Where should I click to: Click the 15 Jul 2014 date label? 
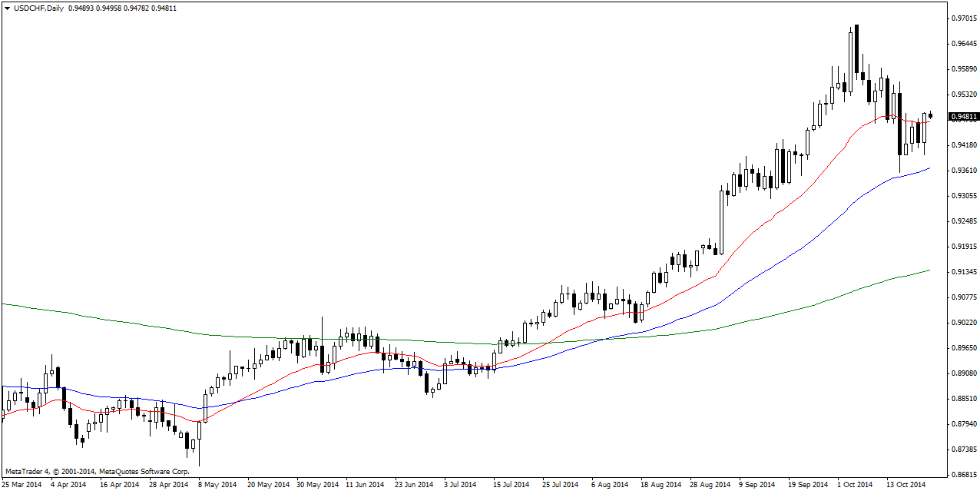click(511, 485)
